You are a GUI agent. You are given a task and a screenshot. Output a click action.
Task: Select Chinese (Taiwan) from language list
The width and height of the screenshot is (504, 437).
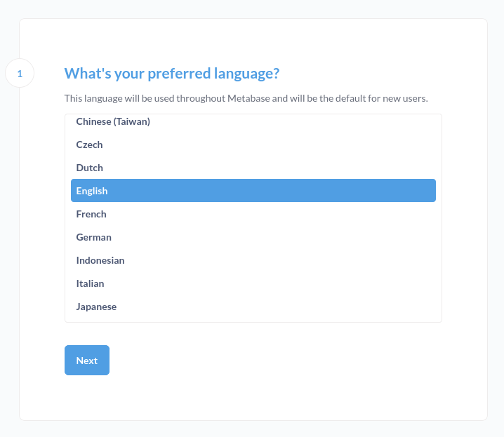point(253,121)
